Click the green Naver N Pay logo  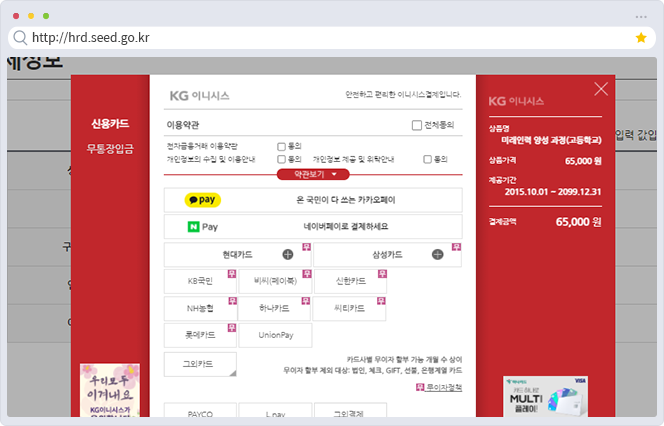202,227
